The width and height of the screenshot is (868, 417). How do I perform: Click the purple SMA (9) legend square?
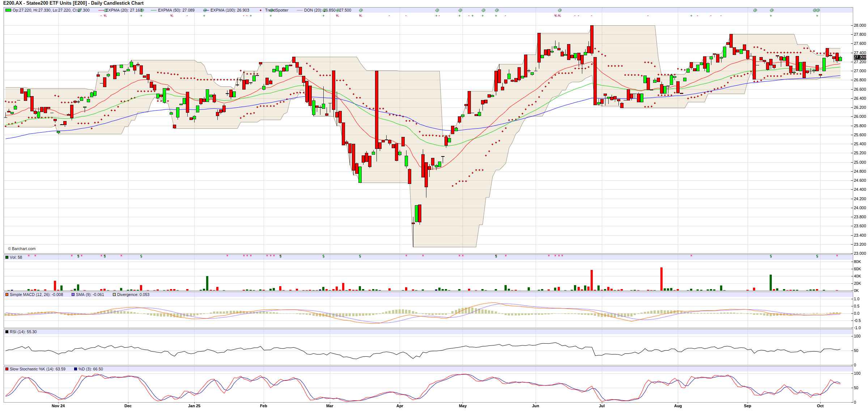(x=73, y=295)
